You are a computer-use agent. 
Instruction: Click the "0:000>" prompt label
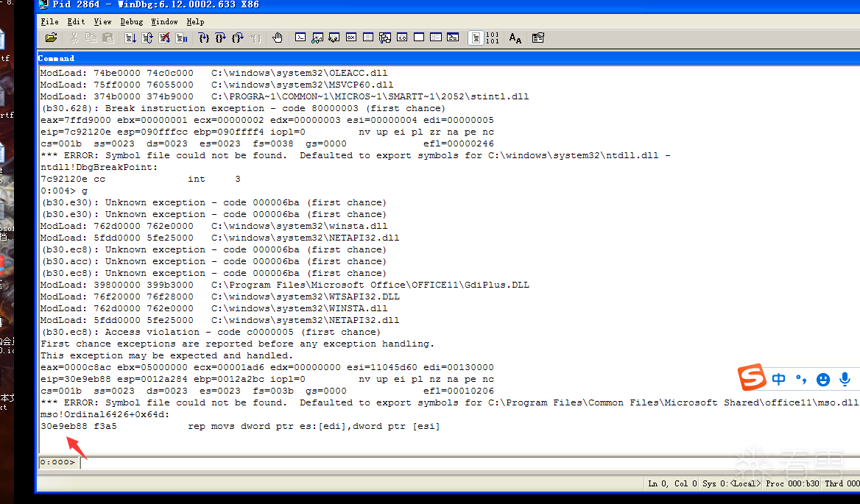(57, 462)
